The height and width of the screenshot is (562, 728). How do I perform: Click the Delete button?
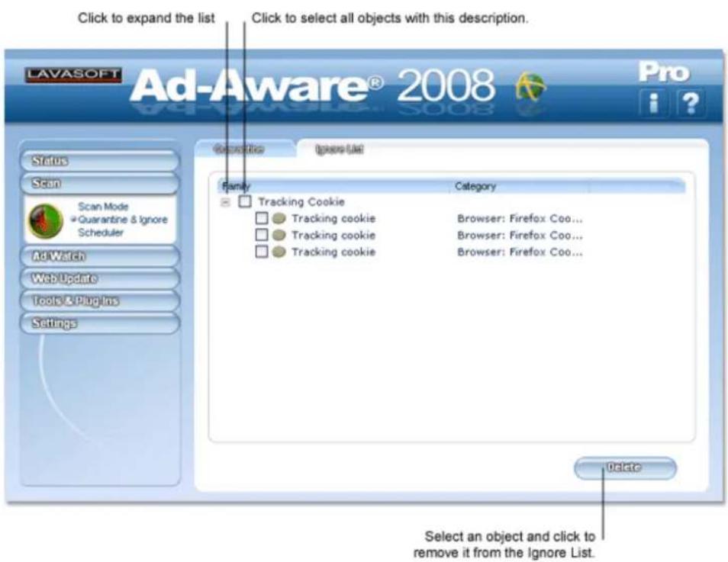[x=625, y=467]
